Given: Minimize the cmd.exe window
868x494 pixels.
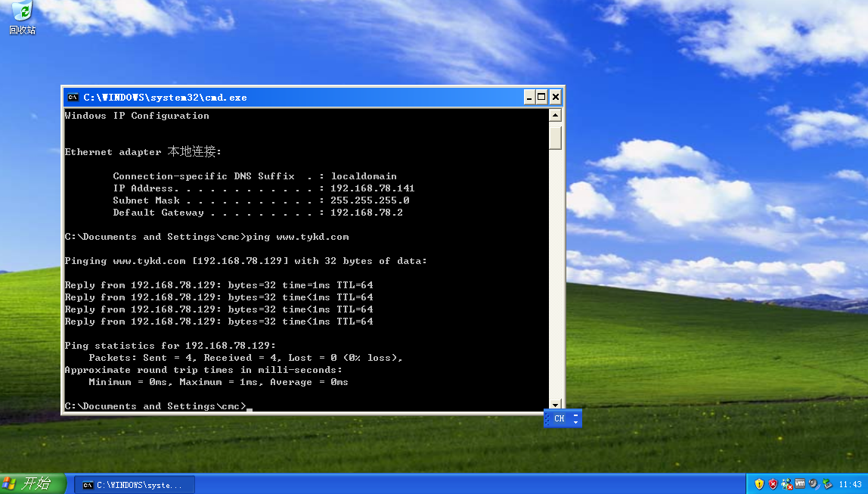Looking at the screenshot, I should pos(529,98).
